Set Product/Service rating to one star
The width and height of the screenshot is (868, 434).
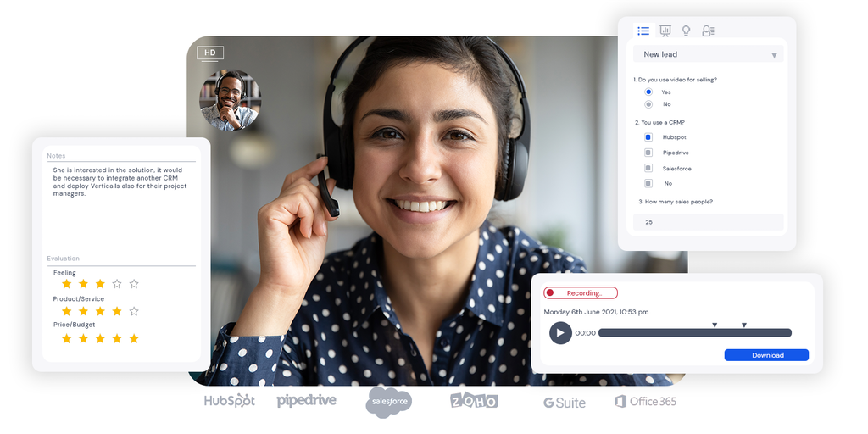(x=66, y=311)
